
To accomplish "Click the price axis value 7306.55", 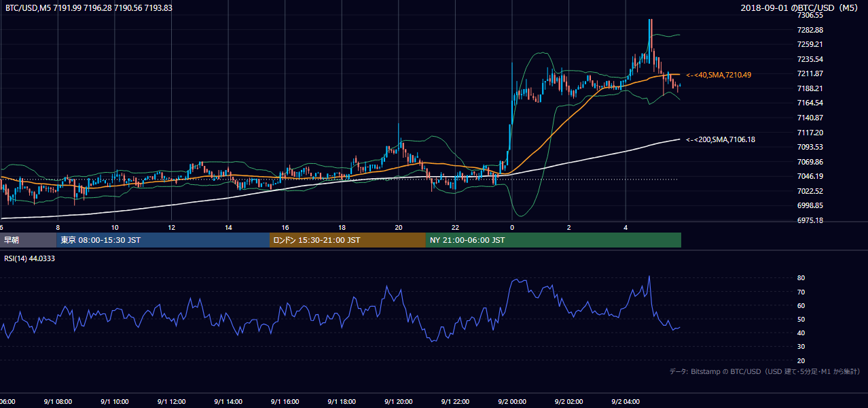I will [x=811, y=15].
